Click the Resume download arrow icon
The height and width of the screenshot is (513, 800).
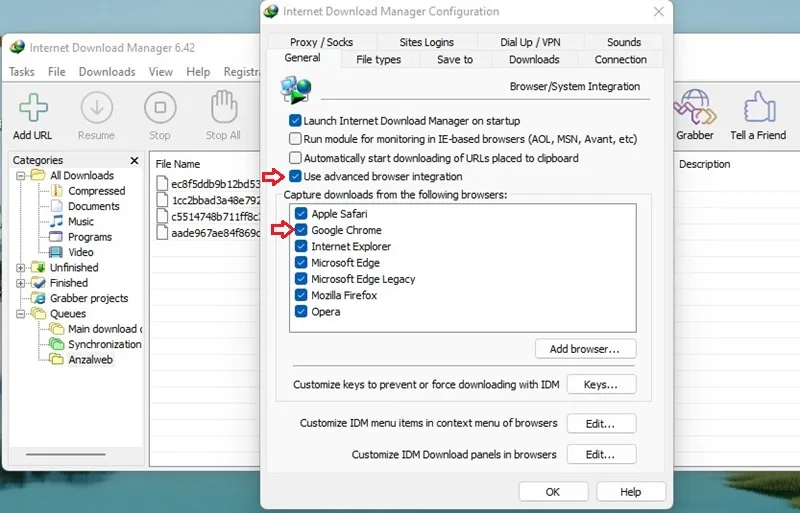click(x=96, y=108)
